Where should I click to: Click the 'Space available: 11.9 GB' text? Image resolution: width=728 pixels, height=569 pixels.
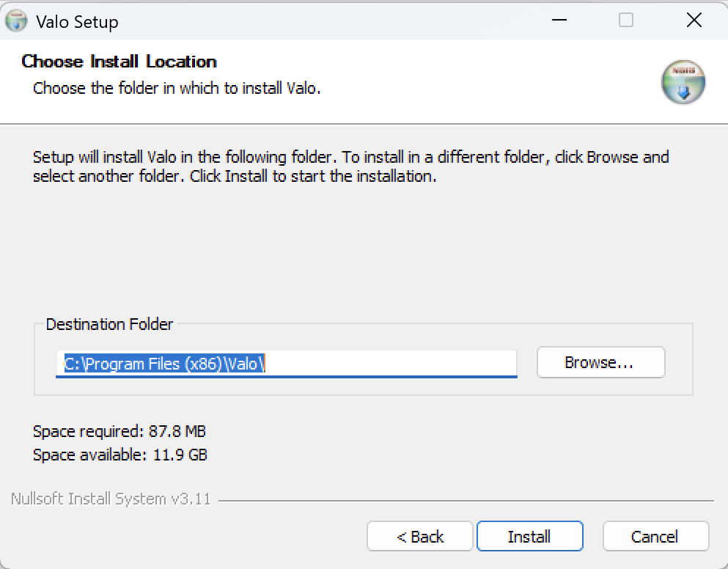pyautogui.click(x=120, y=455)
